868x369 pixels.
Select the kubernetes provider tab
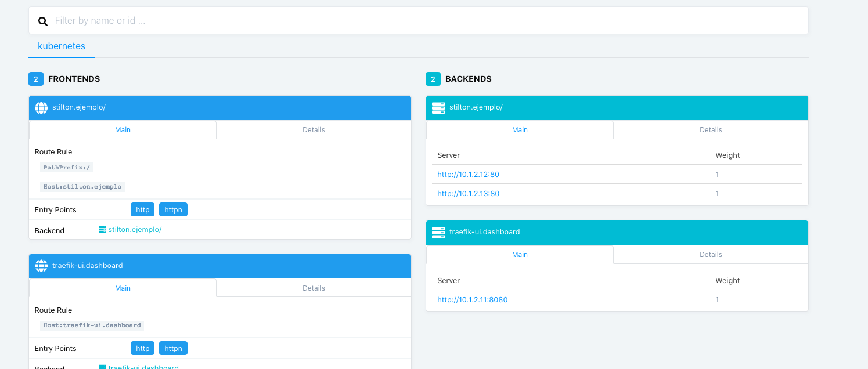(x=62, y=46)
